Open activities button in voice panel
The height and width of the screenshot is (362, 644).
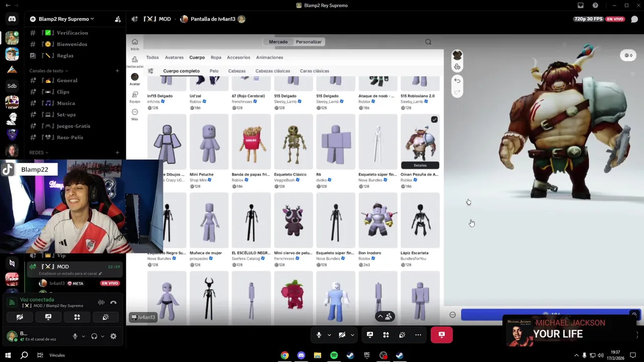tap(77, 317)
